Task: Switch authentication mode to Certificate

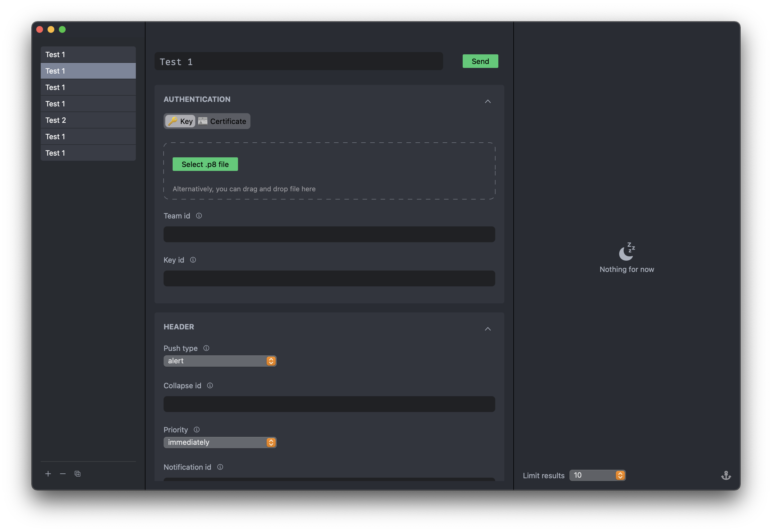Action: pyautogui.click(x=222, y=121)
